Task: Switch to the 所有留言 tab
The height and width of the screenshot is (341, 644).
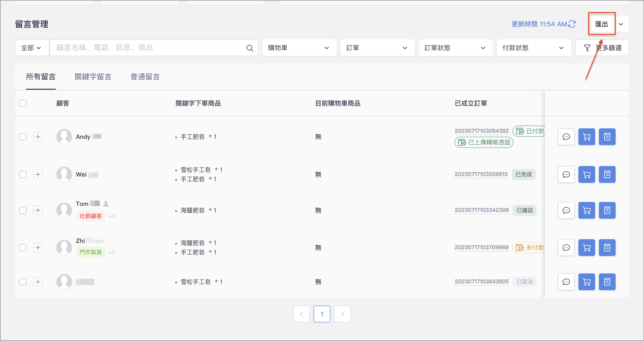Action: point(41,77)
